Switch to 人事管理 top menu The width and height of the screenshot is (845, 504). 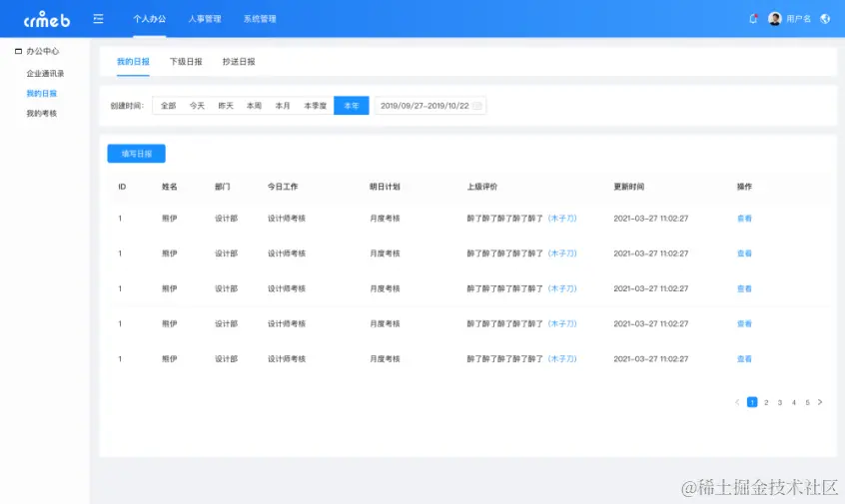[x=205, y=19]
